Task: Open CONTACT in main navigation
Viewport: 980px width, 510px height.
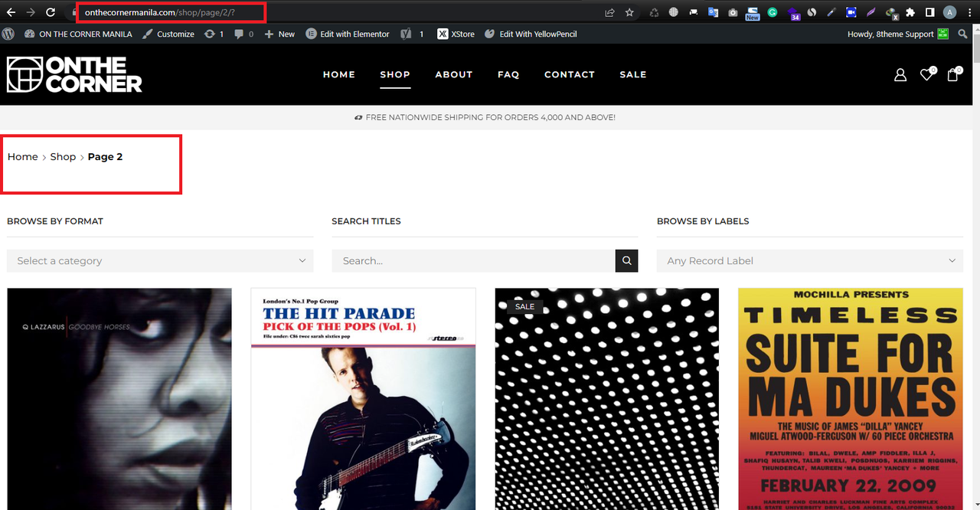Action: pos(570,74)
